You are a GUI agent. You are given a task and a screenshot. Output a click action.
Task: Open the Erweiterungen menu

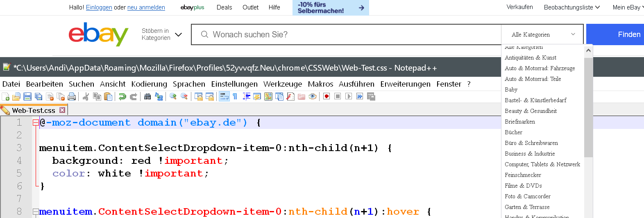[x=405, y=84]
